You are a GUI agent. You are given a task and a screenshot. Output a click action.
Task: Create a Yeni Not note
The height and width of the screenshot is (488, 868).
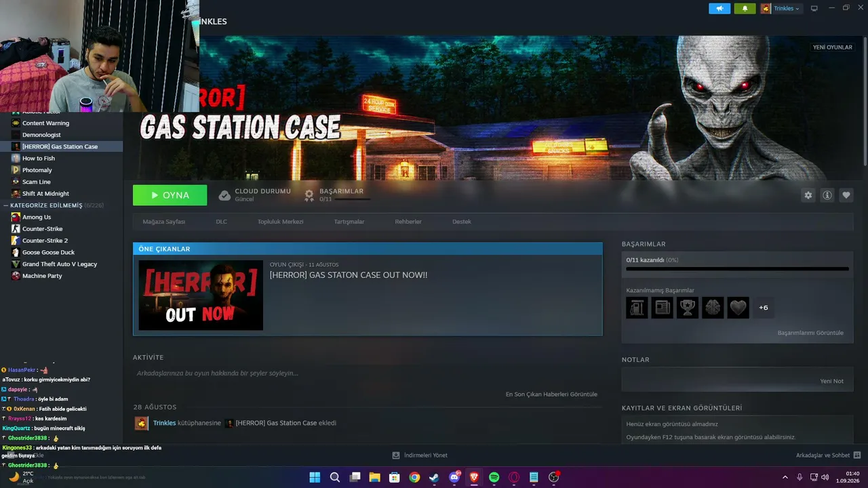pyautogui.click(x=832, y=381)
